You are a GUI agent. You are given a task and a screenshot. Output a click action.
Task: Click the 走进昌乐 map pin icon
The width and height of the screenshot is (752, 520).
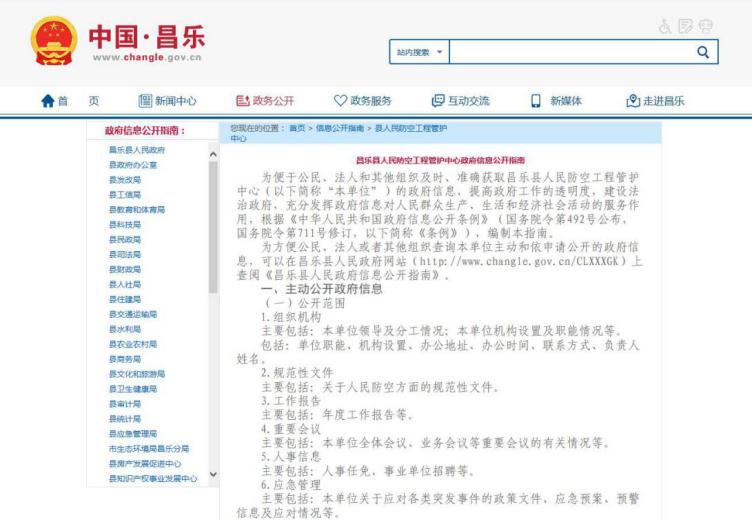click(632, 101)
